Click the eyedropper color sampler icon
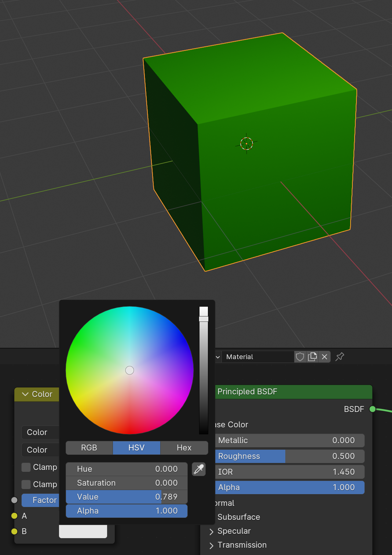The height and width of the screenshot is (555, 392). (x=199, y=469)
